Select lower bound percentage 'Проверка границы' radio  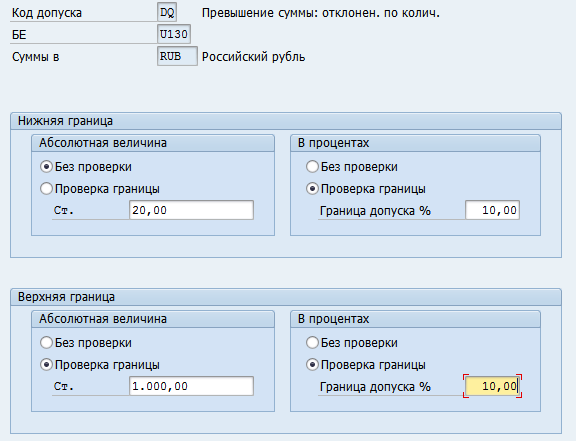click(312, 189)
